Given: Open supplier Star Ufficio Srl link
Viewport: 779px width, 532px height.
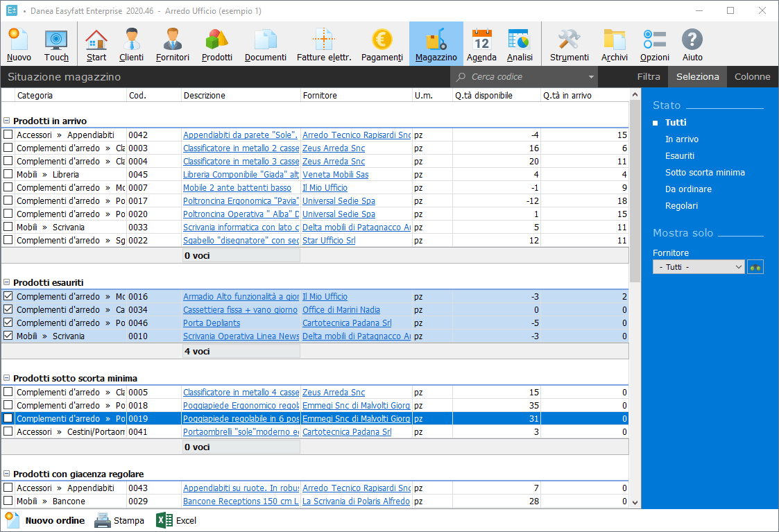Looking at the screenshot, I should (328, 241).
